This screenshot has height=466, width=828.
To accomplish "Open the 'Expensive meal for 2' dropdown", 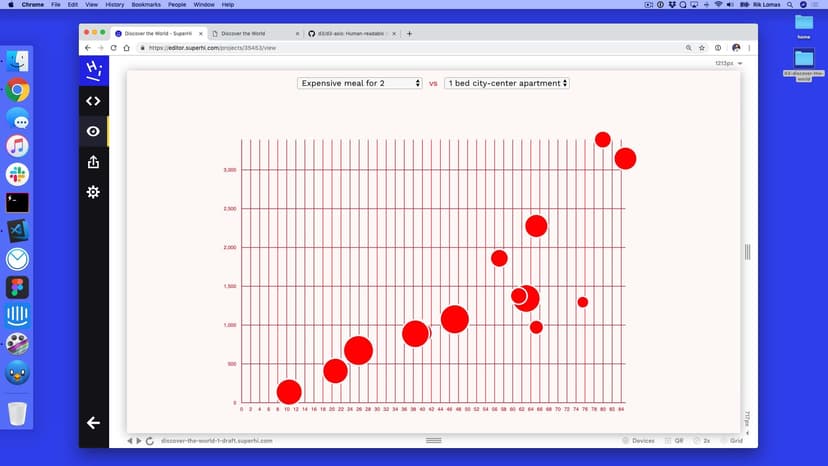I will point(360,83).
